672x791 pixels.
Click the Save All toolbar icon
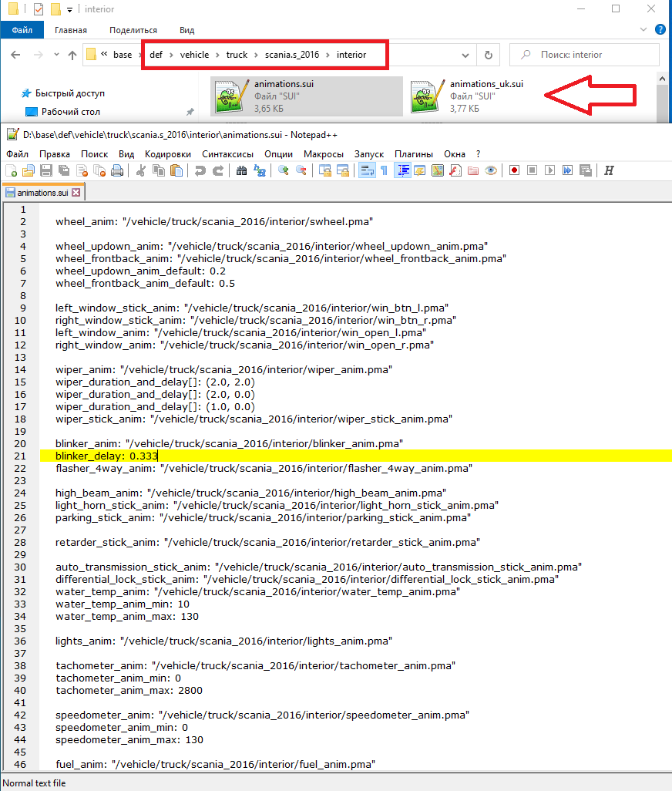click(64, 170)
